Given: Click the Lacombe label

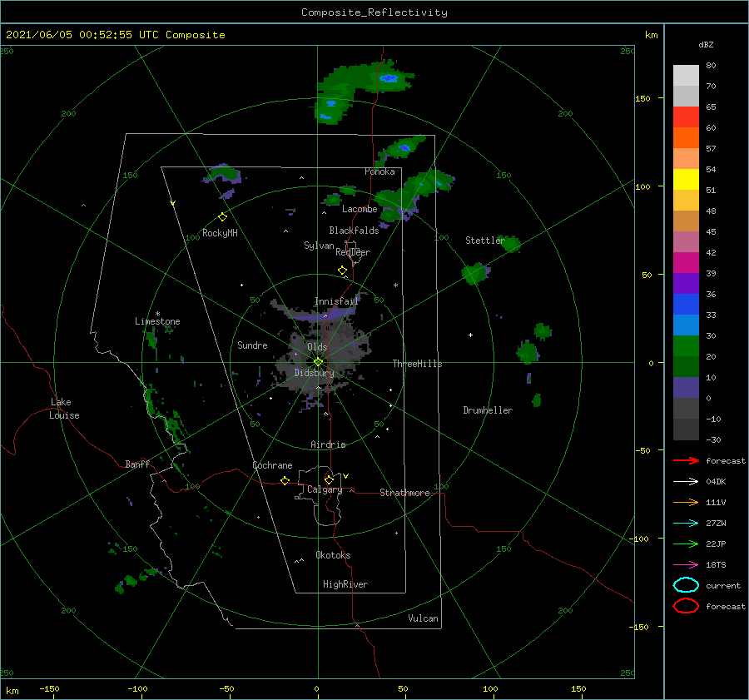Looking at the screenshot, I should tap(360, 209).
